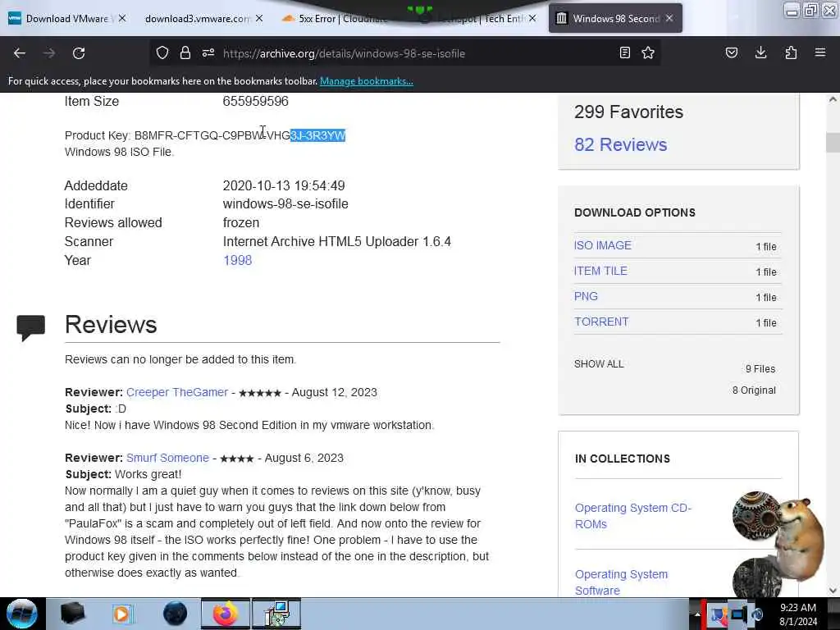Close the Tech Enthusiast tab
The height and width of the screenshot is (630, 840).
pyautogui.click(x=532, y=18)
